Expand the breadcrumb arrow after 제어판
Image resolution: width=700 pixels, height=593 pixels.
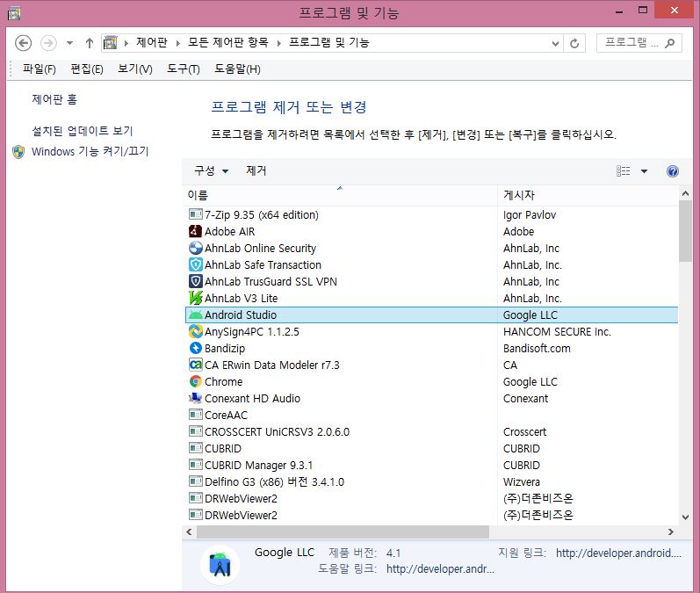177,43
